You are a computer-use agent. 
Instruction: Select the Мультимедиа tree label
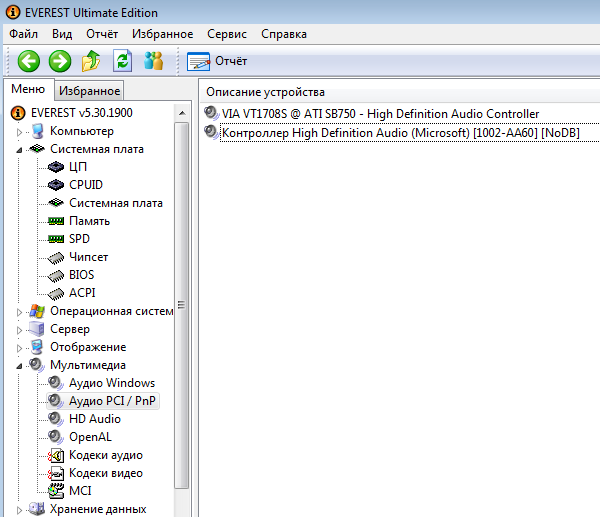tap(88, 365)
